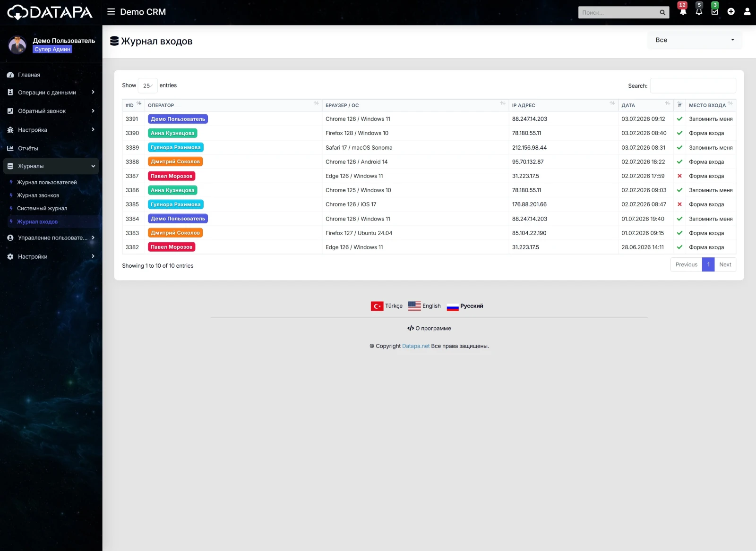
Task: Open tasks checklist icon with badge 3
Action: click(x=715, y=11)
